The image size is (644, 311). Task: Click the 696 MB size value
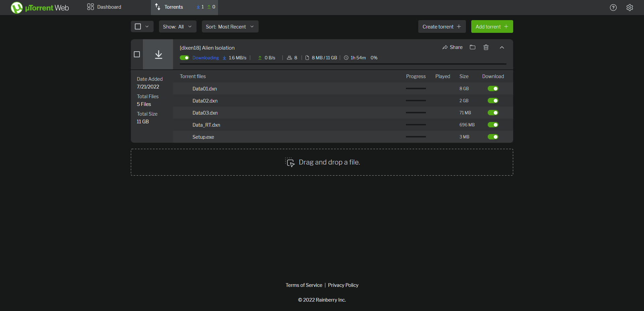click(467, 125)
